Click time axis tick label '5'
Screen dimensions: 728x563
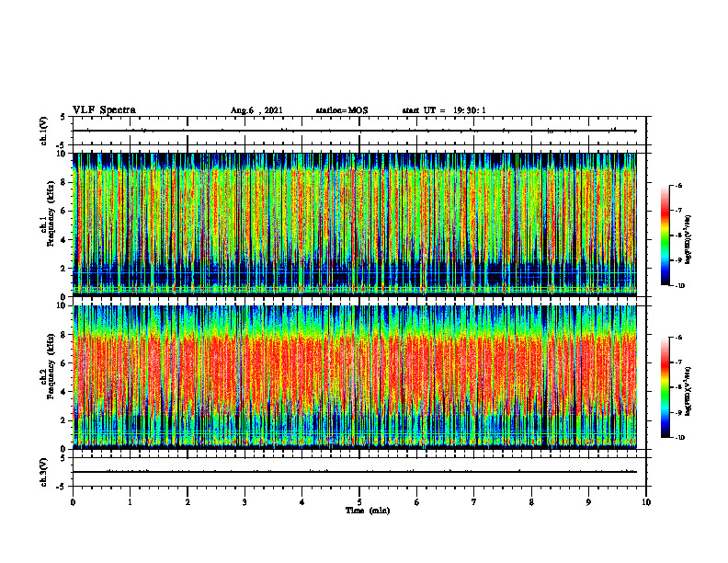pos(359,502)
